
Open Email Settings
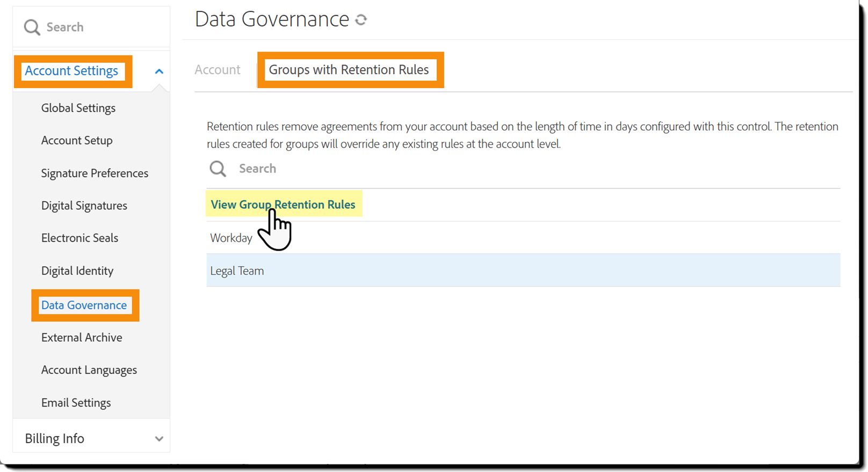click(76, 403)
